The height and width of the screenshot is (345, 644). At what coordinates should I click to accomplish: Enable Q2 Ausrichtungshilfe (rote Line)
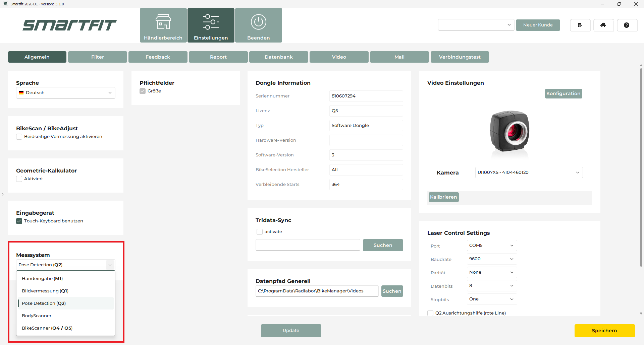430,313
